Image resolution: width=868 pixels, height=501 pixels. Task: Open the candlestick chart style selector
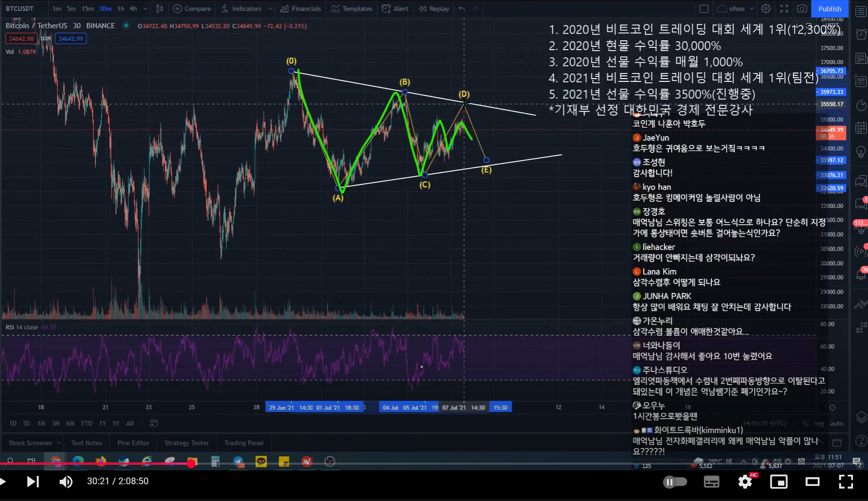coord(160,8)
